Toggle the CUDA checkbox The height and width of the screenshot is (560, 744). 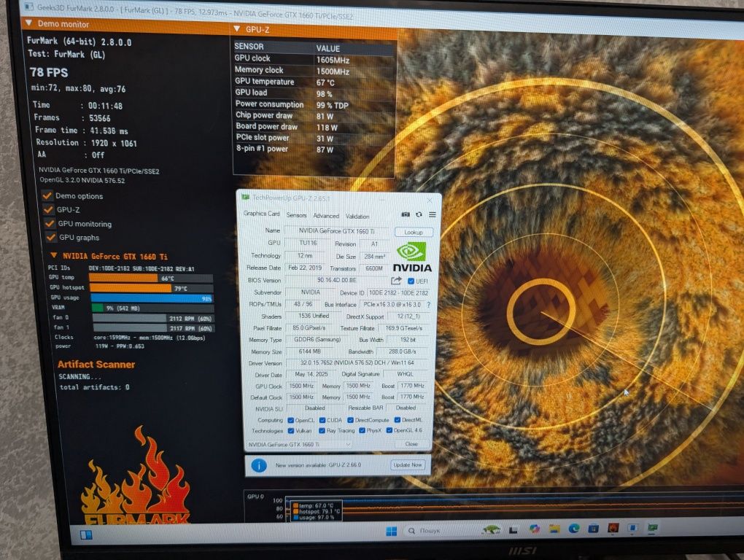coord(322,420)
